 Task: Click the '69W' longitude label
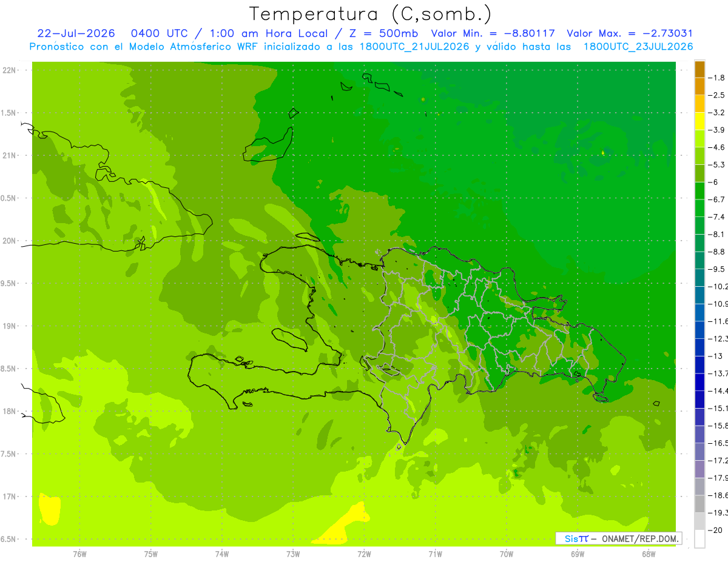[x=578, y=554]
